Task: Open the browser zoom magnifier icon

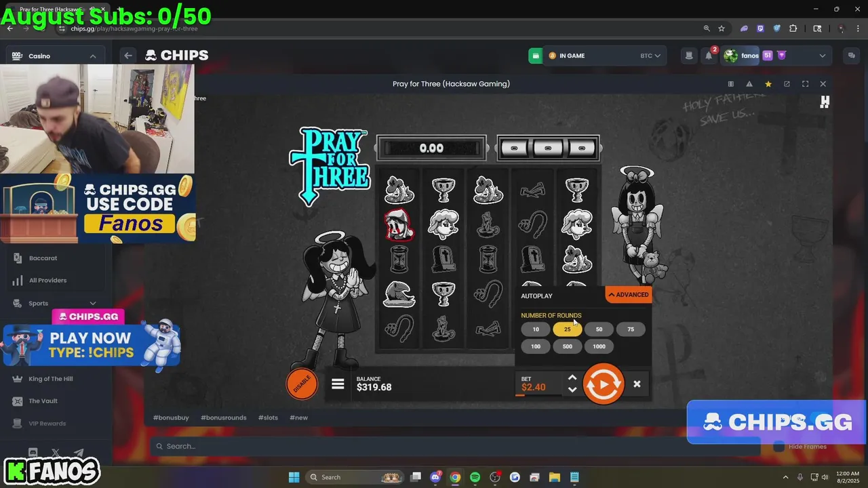Action: [x=707, y=28]
